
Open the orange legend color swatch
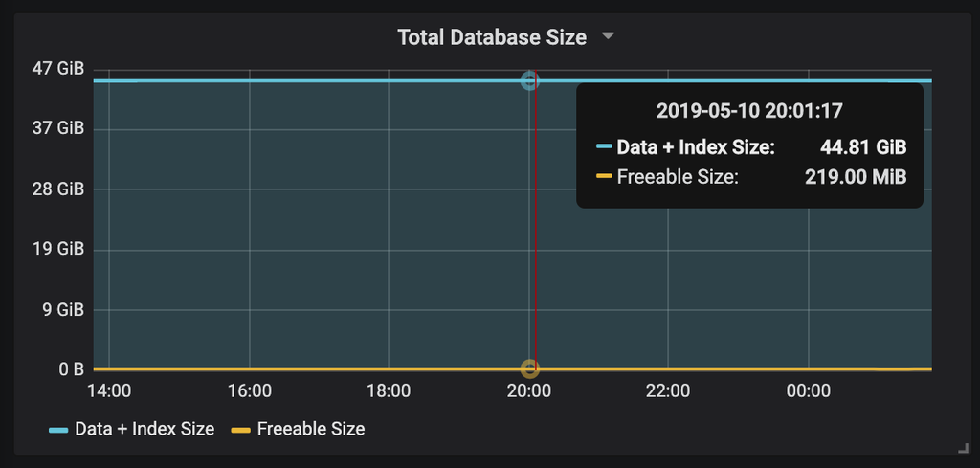(x=241, y=430)
